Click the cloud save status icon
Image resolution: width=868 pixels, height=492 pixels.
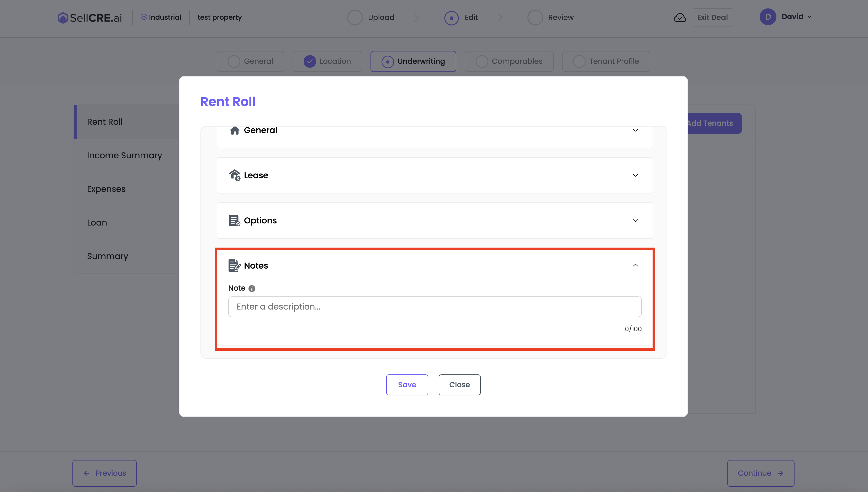coord(680,18)
